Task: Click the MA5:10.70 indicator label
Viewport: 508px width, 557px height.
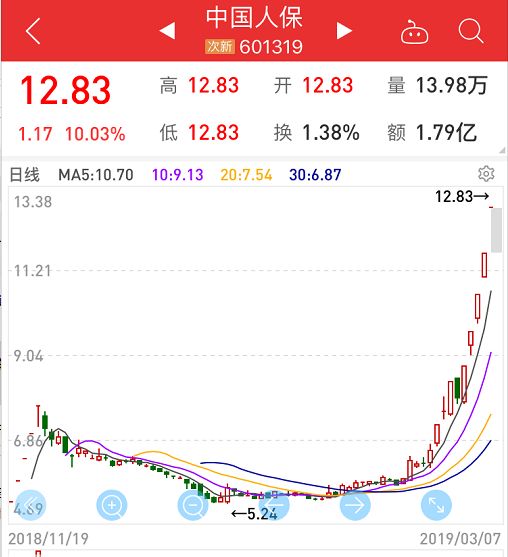Action: click(x=96, y=175)
